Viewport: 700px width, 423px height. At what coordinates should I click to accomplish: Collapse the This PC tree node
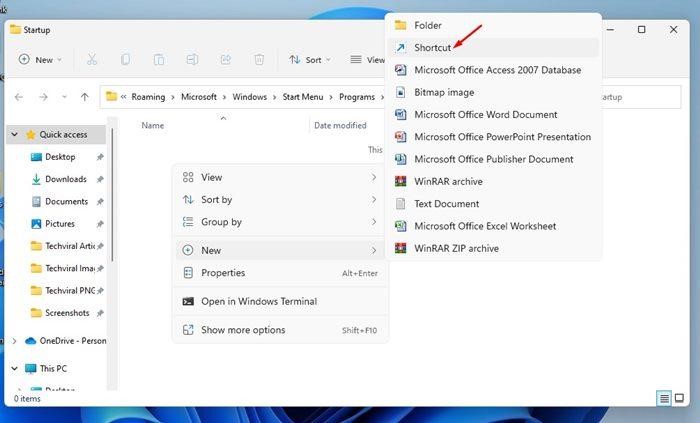coord(14,368)
